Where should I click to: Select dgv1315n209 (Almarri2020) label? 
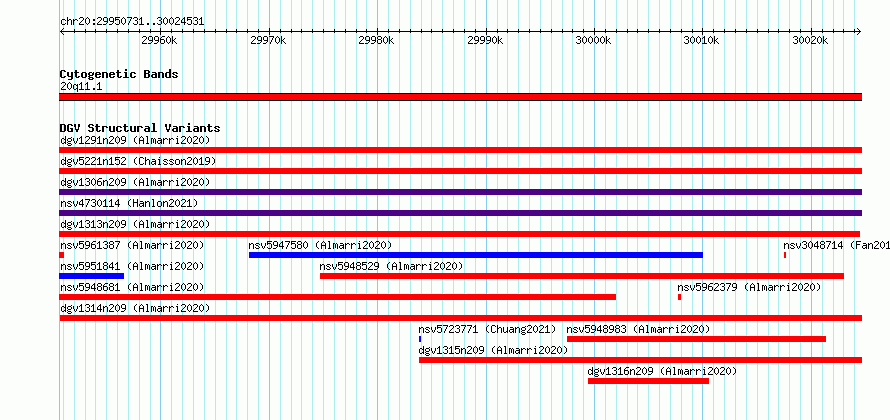493,350
